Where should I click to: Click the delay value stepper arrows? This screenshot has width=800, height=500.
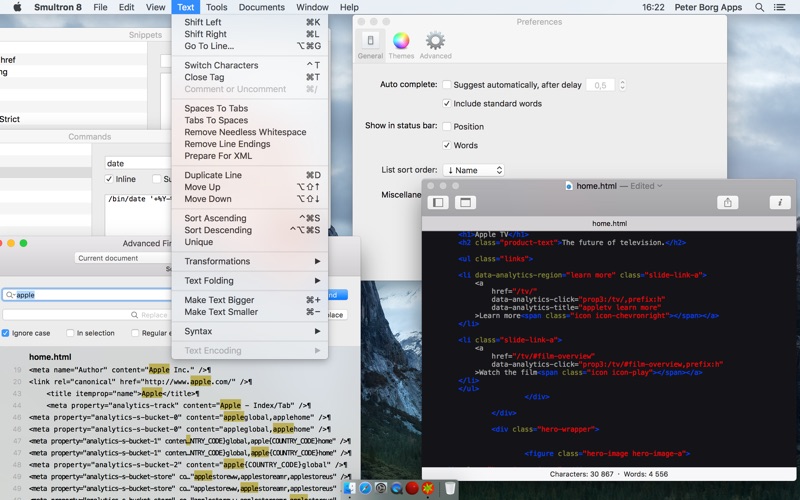[x=622, y=85]
